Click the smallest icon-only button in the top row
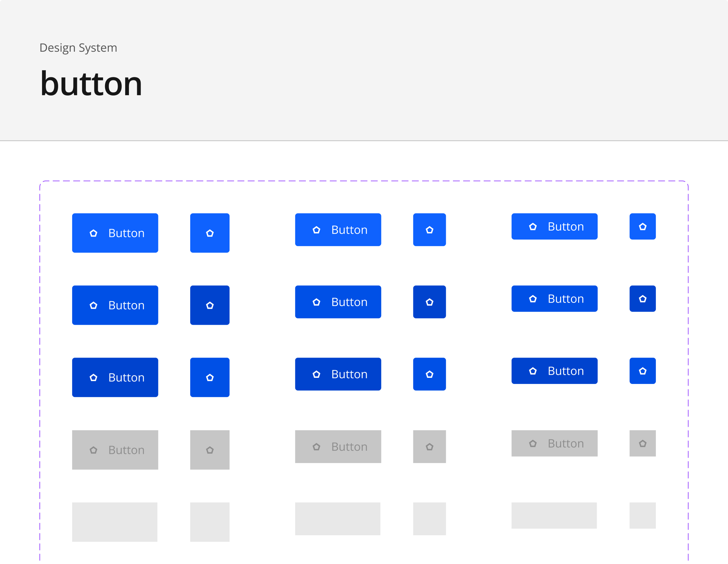This screenshot has width=728, height=564. coord(642,227)
